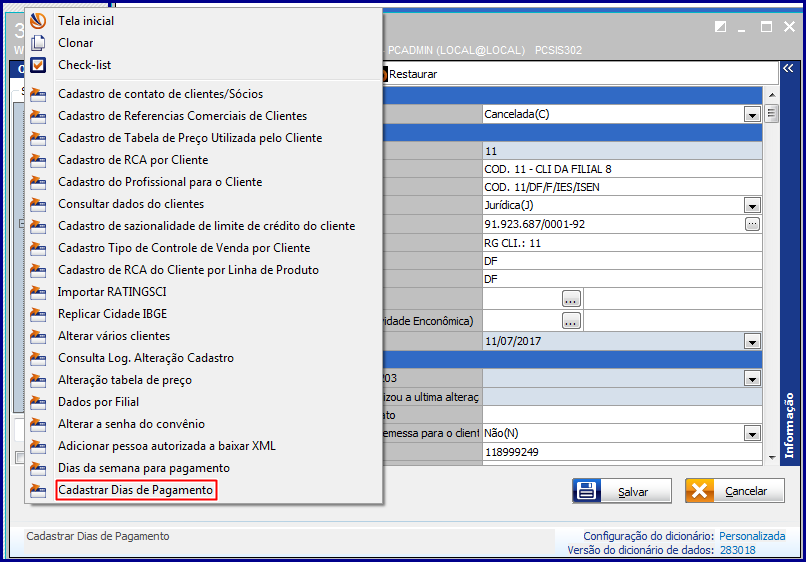Click icon beside Cadastro de Referencias Comerciais

tap(38, 116)
